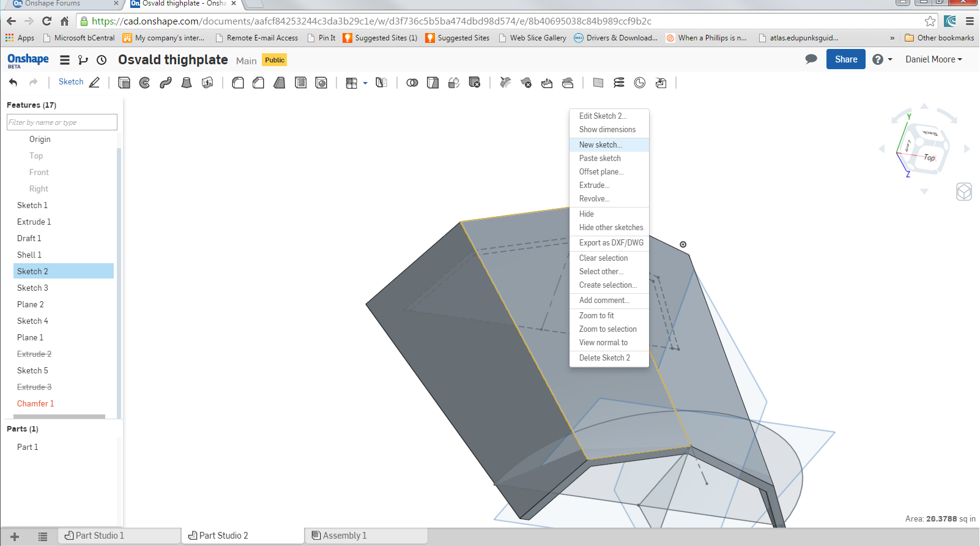Select Extrude 1 in feature list
The height and width of the screenshot is (546, 980).
[x=34, y=222]
